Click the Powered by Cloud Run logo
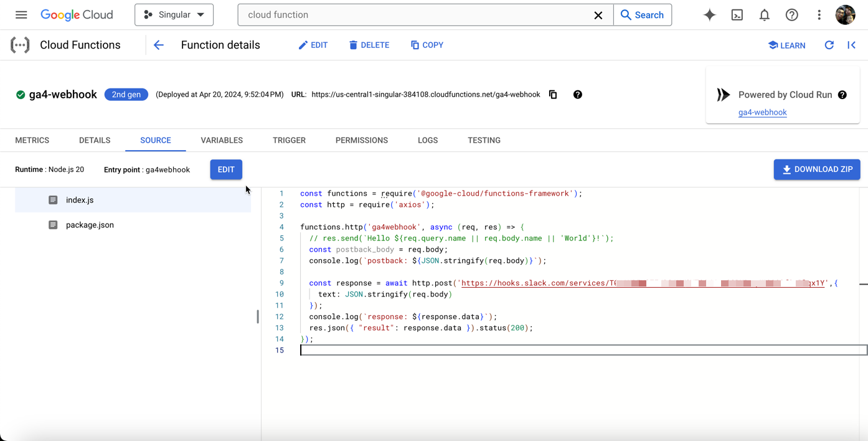Screen dimensions: 868x441 tap(724, 95)
